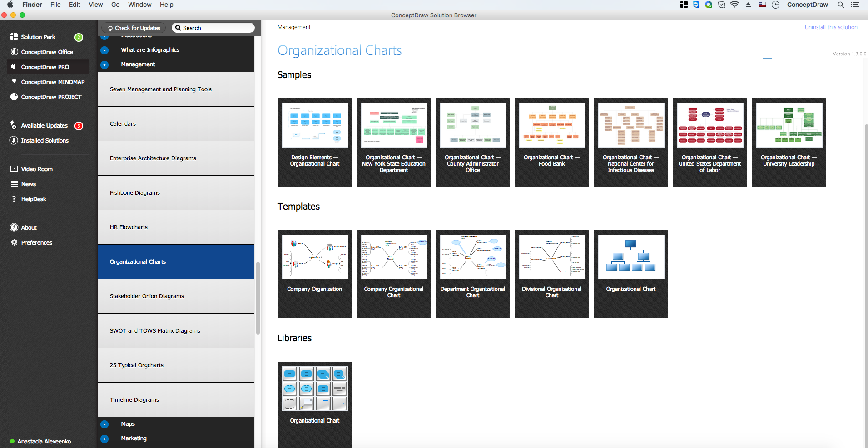Screen dimensions: 868x448
Task: Select the Organizational Charts solution
Action: tap(176, 262)
